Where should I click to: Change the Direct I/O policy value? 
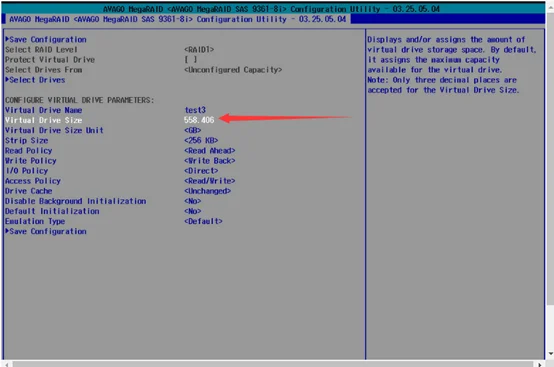201,171
